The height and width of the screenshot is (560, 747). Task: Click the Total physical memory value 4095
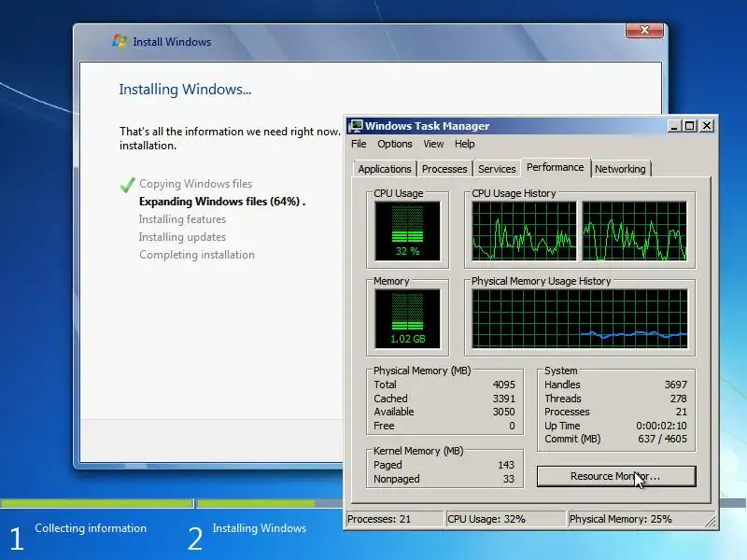[x=503, y=385]
